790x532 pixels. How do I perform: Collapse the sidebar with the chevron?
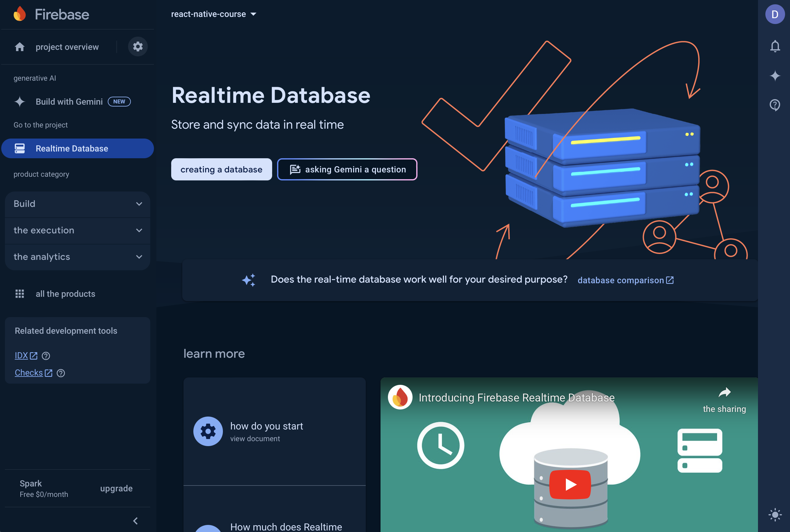[136, 521]
